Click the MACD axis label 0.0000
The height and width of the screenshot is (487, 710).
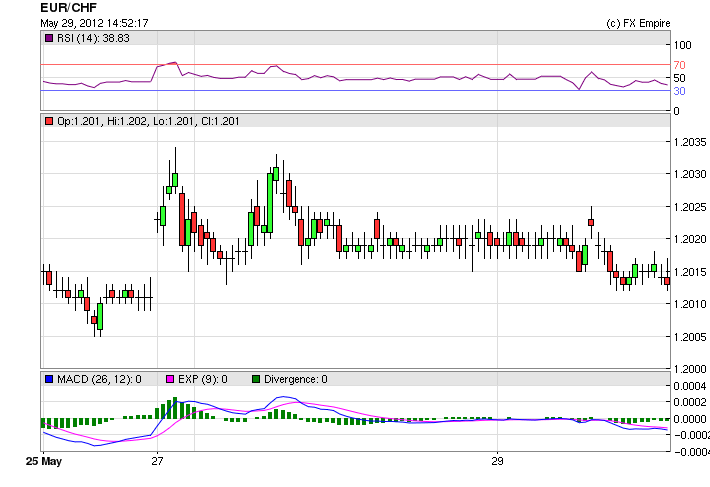690,419
